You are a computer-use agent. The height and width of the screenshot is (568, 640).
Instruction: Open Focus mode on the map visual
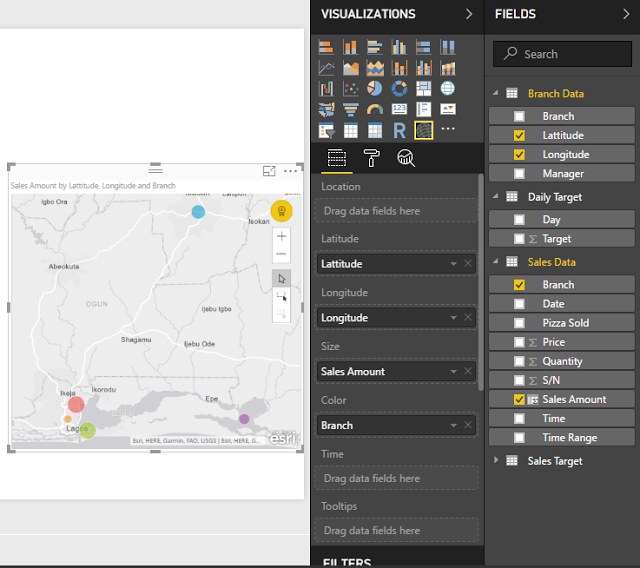click(x=269, y=171)
